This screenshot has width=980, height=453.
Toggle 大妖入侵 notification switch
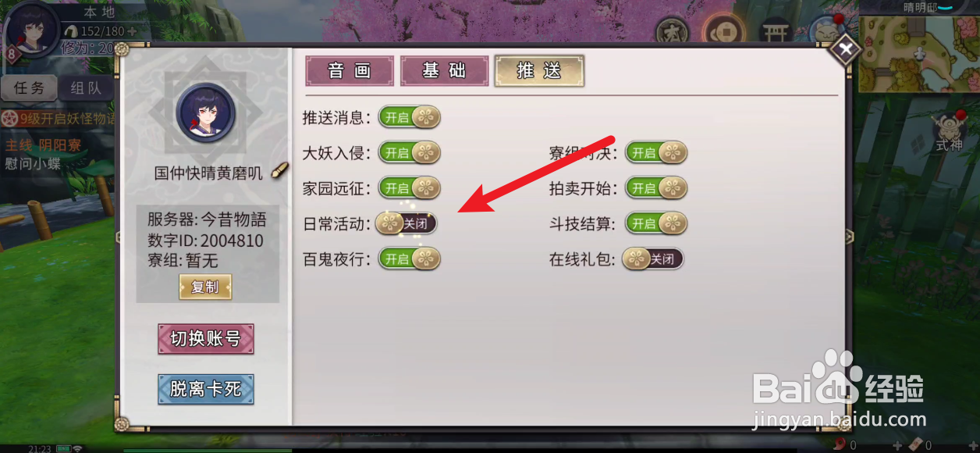point(410,153)
